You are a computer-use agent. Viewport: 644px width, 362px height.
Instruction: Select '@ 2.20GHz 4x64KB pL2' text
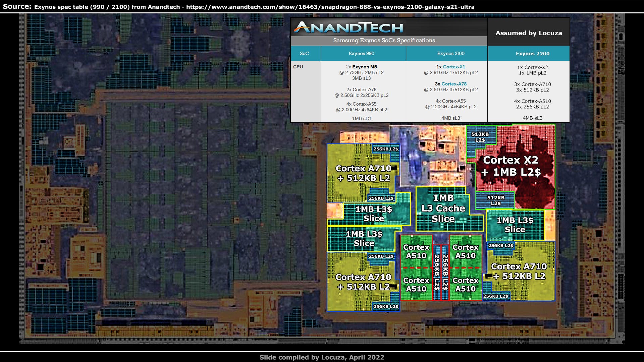pyautogui.click(x=450, y=107)
